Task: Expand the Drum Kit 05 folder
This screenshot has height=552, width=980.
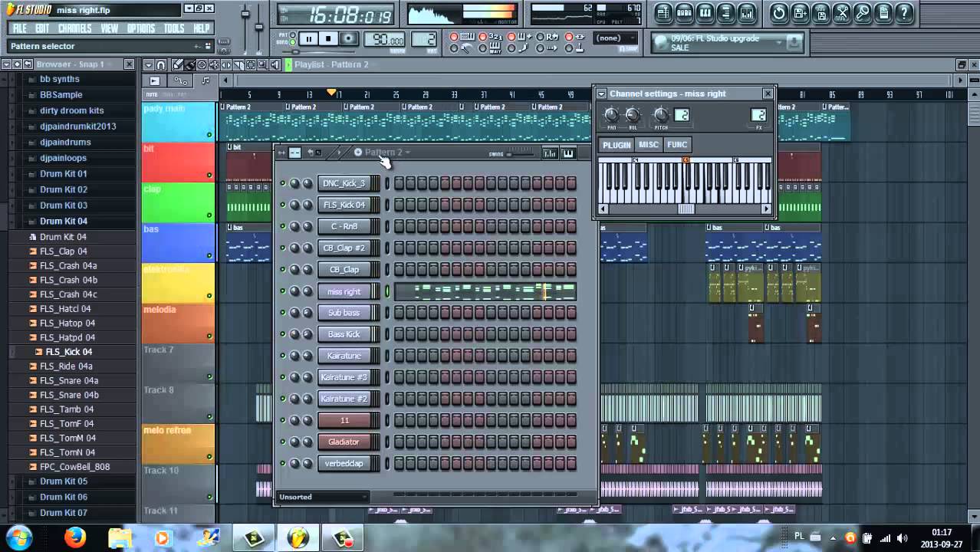Action: [63, 481]
